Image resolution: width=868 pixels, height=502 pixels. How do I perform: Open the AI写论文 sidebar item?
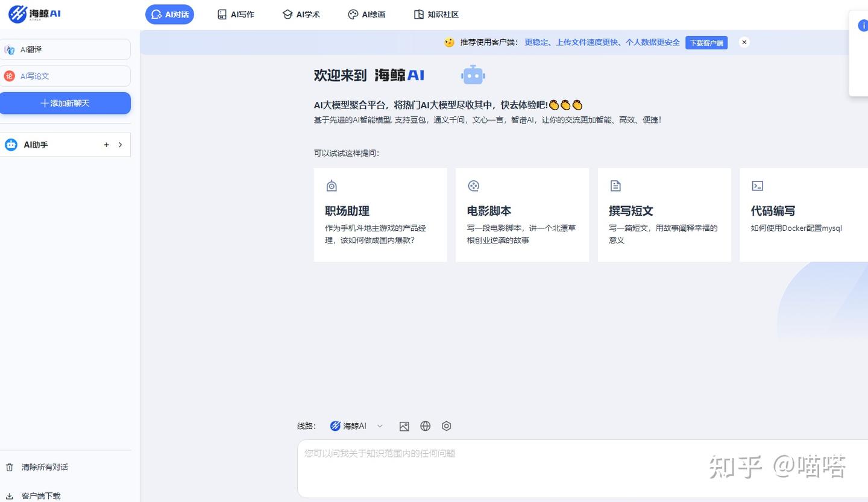click(x=65, y=76)
